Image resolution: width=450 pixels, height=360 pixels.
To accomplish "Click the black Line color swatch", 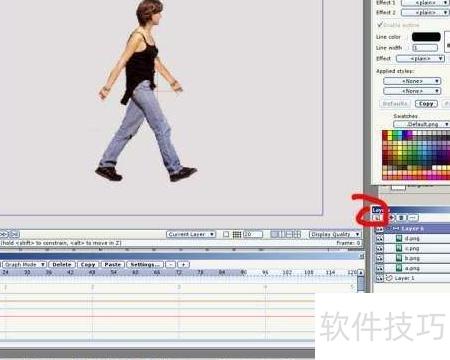I will (x=426, y=37).
